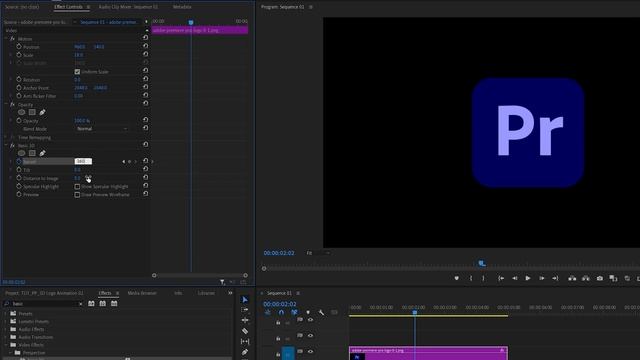Click Swivel value input field
640x360 pixels.
(83, 161)
